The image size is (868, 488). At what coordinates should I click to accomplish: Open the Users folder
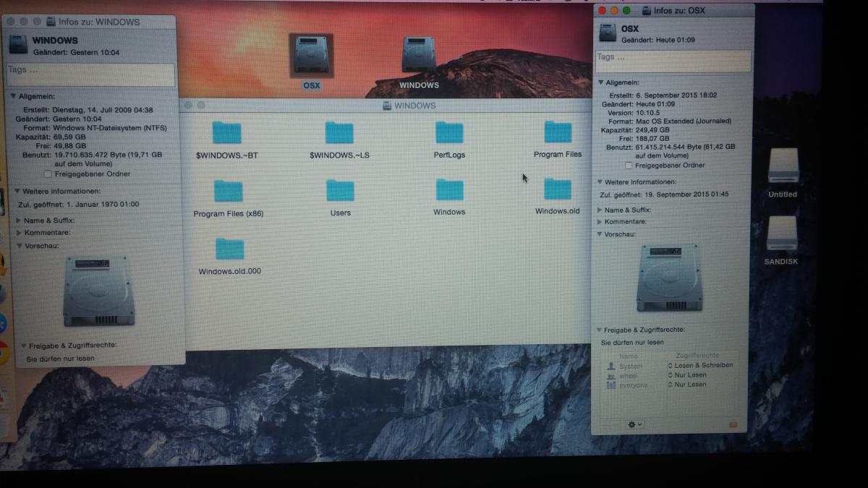click(340, 191)
